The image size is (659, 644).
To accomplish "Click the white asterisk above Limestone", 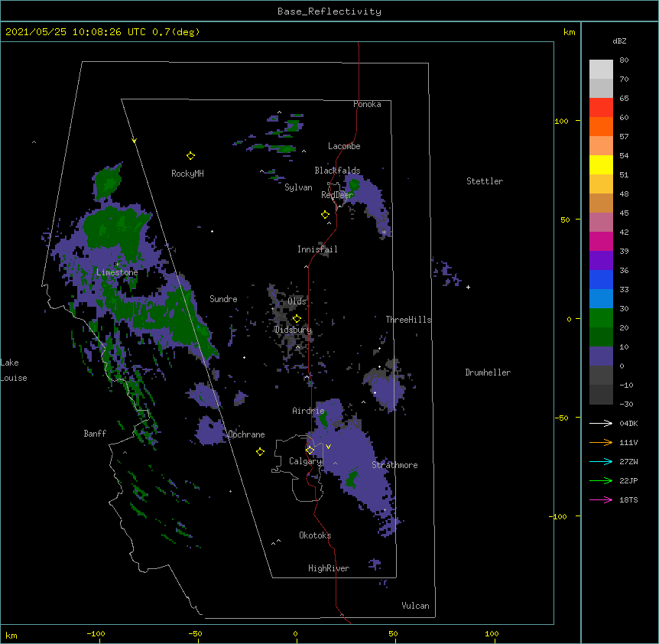I will pyautogui.click(x=117, y=265).
